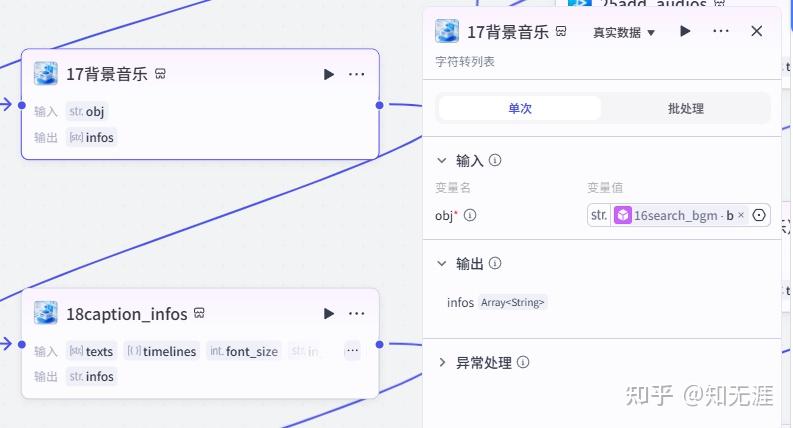Click the right output port of 17背景音乐 node

point(379,105)
